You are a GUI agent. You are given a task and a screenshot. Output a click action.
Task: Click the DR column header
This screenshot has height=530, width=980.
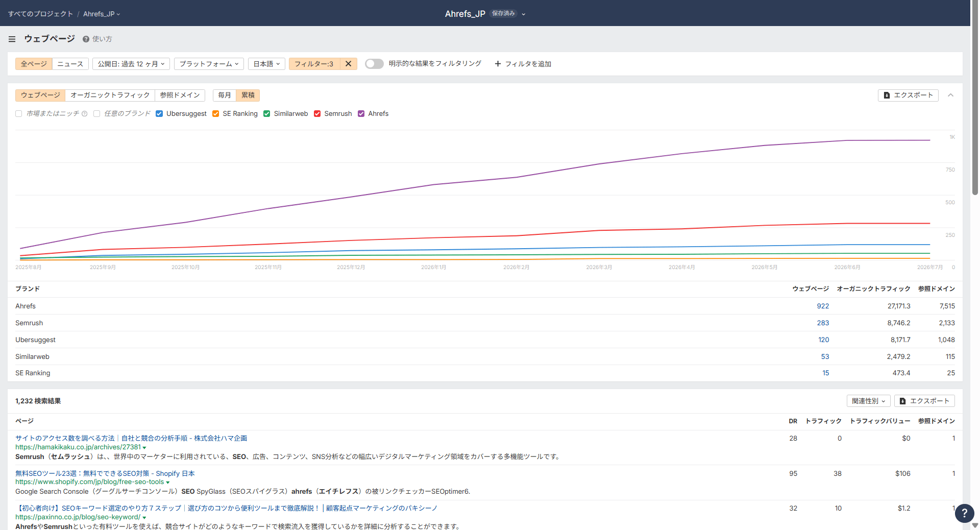[793, 421]
